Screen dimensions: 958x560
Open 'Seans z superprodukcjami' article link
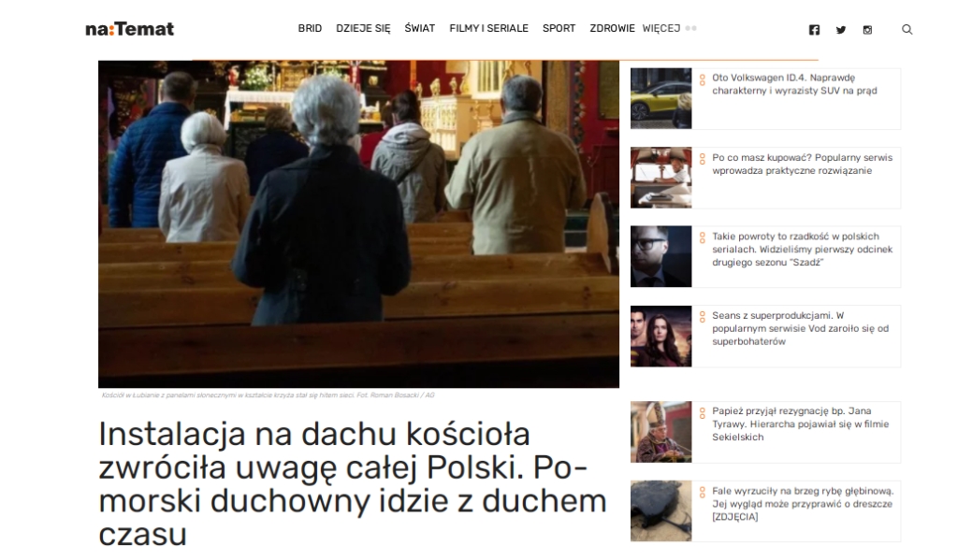pos(800,328)
